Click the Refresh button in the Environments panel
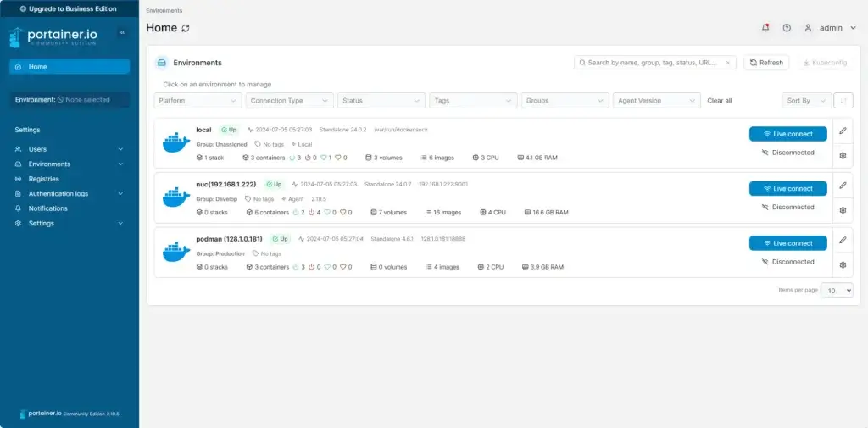Viewport: 868px width, 428px height. (x=766, y=63)
